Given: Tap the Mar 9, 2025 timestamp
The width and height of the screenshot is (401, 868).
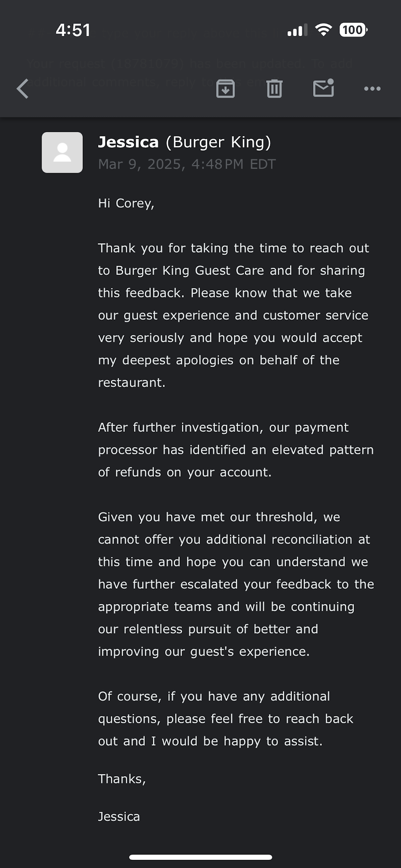Looking at the screenshot, I should pos(186,164).
